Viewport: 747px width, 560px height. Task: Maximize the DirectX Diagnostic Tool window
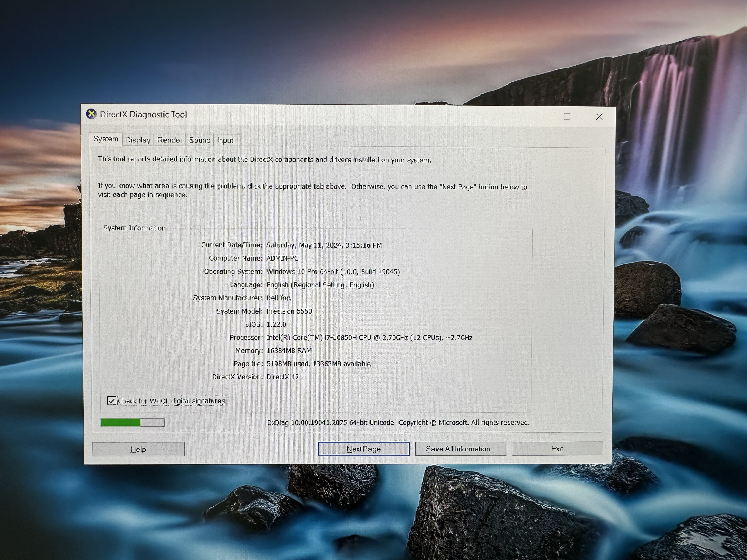click(x=567, y=116)
